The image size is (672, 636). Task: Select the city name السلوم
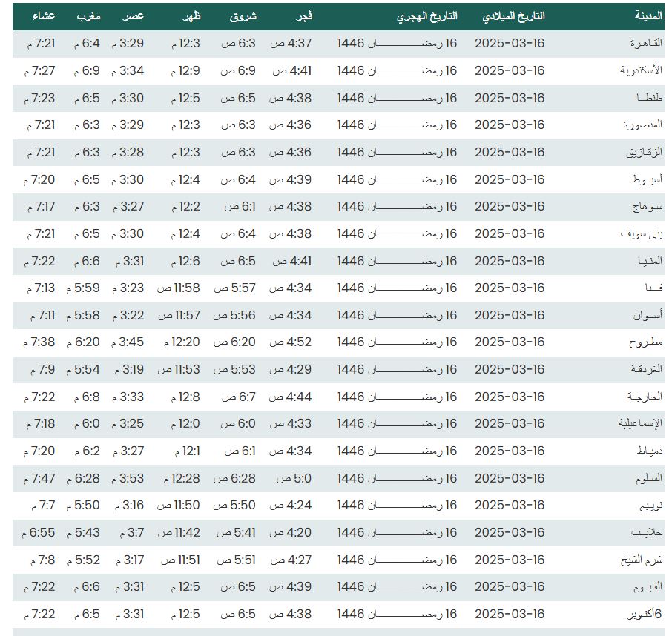pos(649,479)
